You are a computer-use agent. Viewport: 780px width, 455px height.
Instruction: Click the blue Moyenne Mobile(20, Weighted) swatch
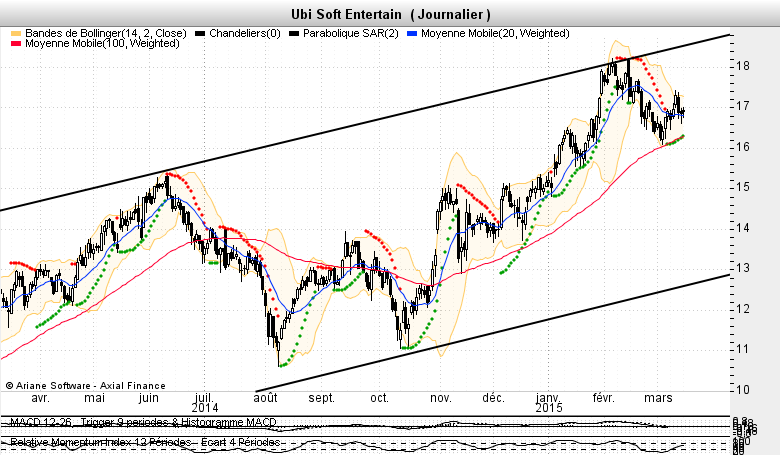(412, 34)
